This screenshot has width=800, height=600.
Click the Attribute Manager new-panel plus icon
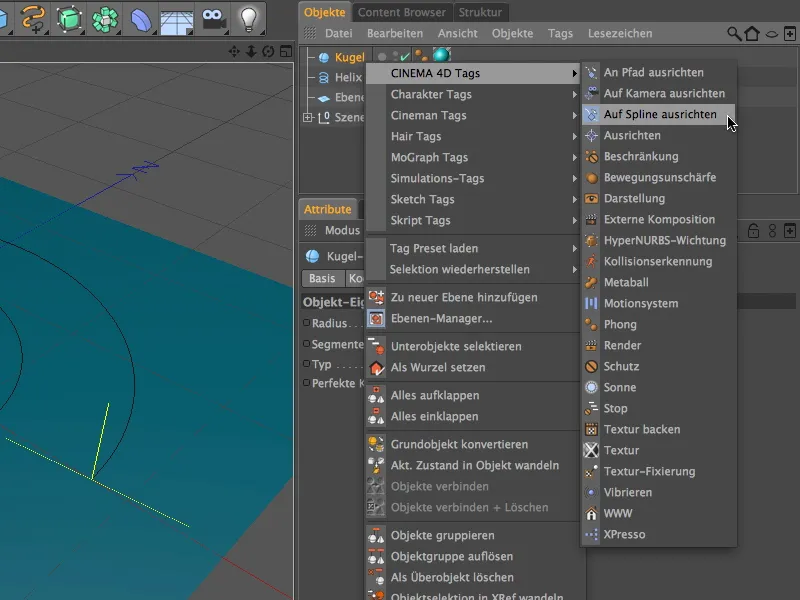click(790, 231)
